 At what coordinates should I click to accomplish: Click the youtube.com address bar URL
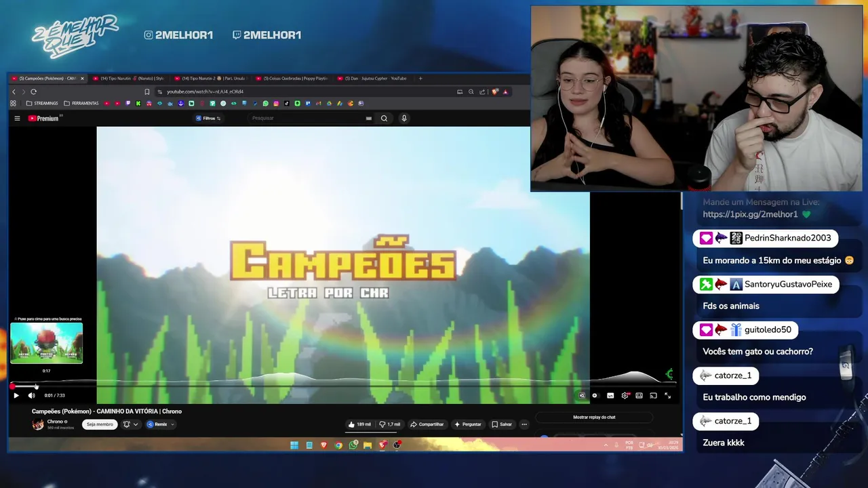click(205, 91)
